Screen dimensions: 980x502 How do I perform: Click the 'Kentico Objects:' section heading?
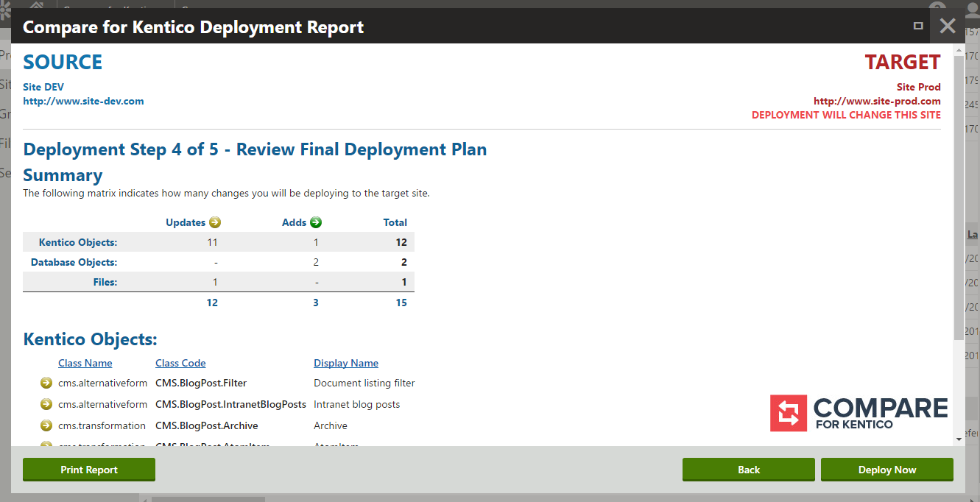[91, 339]
